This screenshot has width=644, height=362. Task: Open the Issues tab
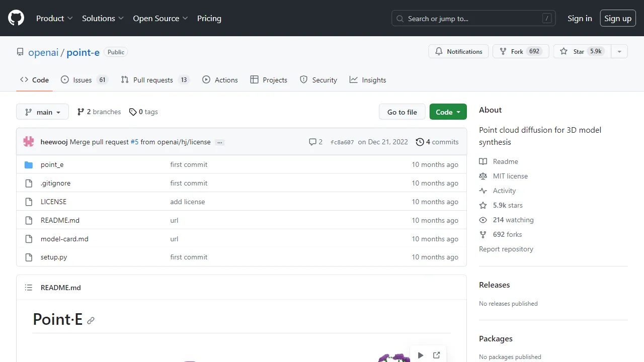click(84, 80)
